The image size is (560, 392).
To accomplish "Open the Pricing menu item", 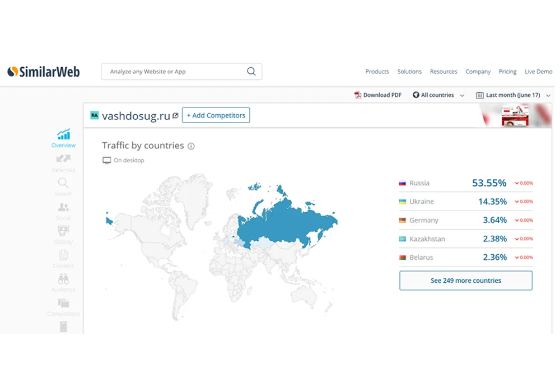I will click(507, 72).
